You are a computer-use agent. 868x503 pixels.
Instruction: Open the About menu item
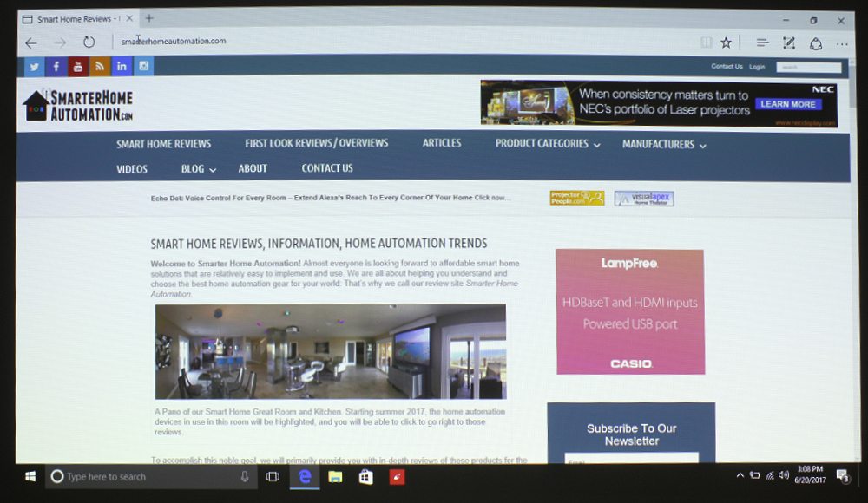pyautogui.click(x=253, y=168)
